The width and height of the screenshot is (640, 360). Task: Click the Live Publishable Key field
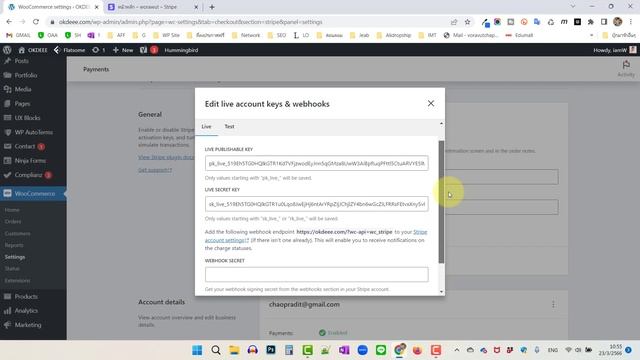coord(317,163)
